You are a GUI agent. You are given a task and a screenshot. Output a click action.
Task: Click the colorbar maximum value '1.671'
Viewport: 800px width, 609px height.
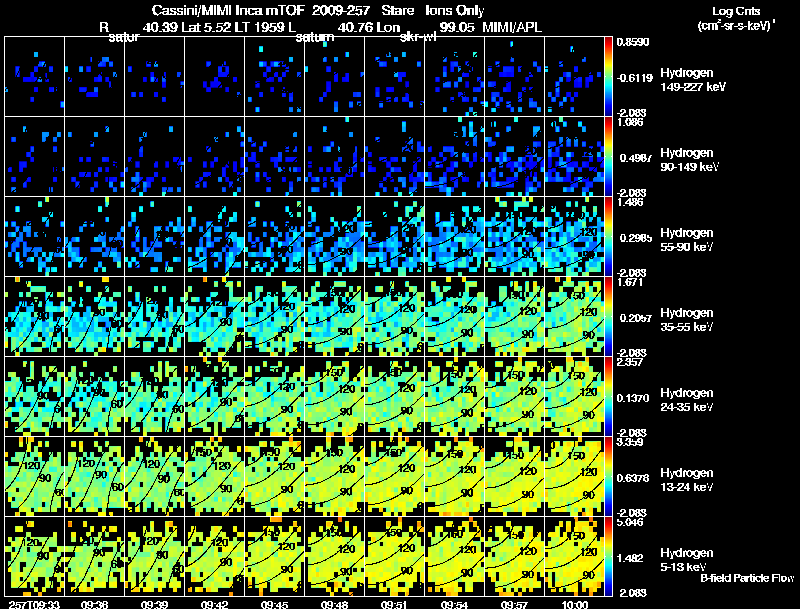[x=631, y=283]
